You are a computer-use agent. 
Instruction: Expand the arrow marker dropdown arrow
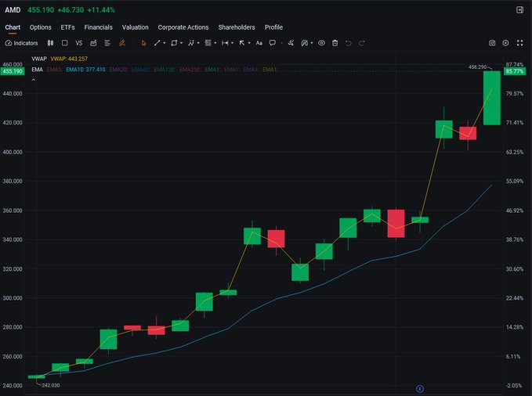coord(249,43)
